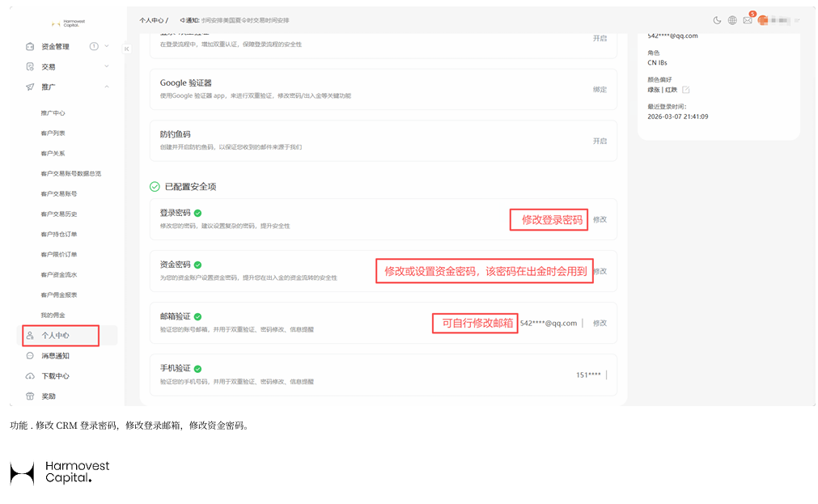This screenshot has width=818, height=504.
Task: Click the masked phone number 151****
Action: 588,375
